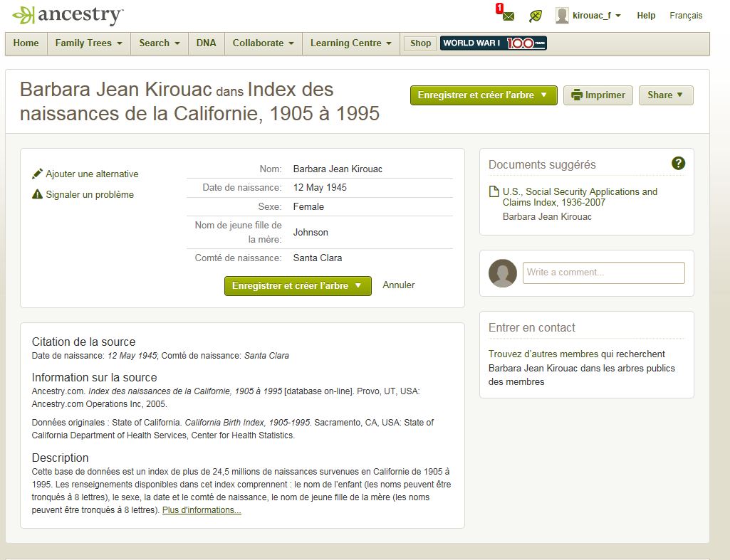The width and height of the screenshot is (730, 560).
Task: Expand the Search menu
Action: (160, 43)
